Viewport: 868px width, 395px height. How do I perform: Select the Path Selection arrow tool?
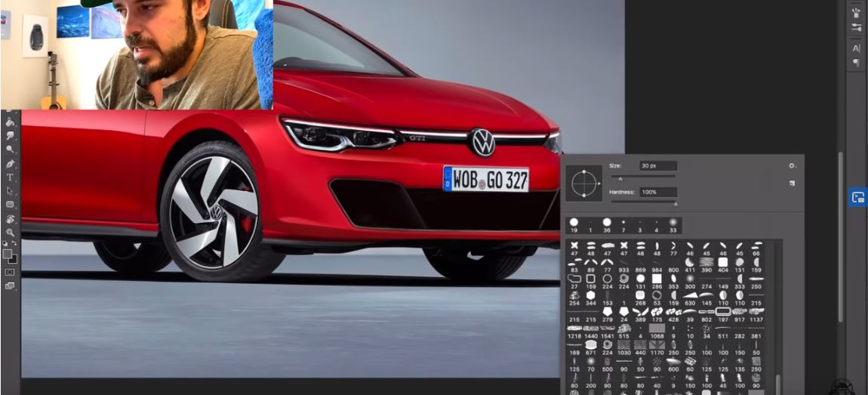[x=11, y=190]
